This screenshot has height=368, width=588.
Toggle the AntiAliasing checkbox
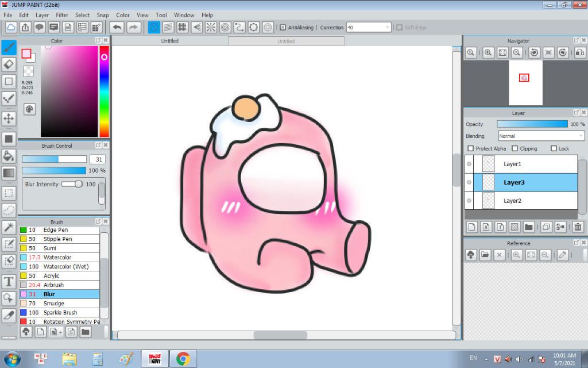(x=283, y=28)
